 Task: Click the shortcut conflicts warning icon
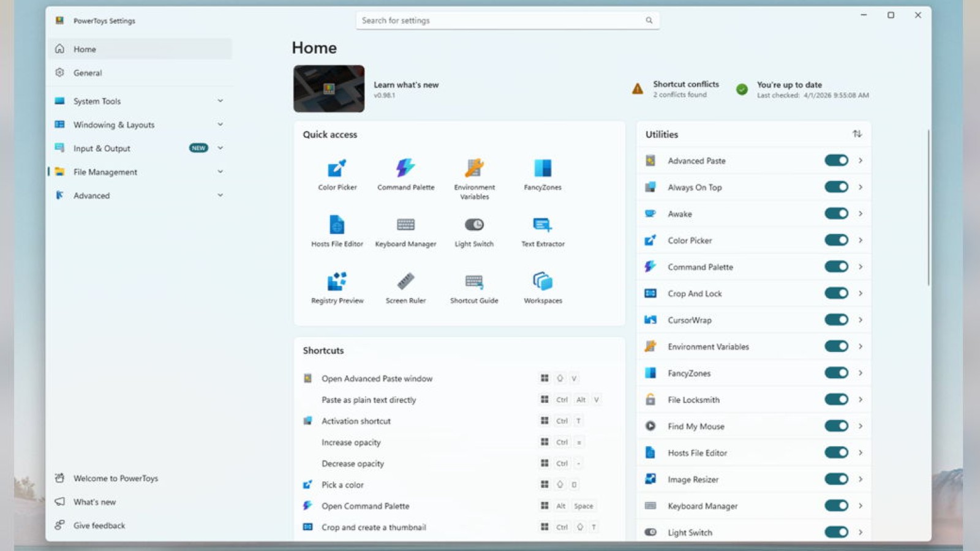(638, 89)
